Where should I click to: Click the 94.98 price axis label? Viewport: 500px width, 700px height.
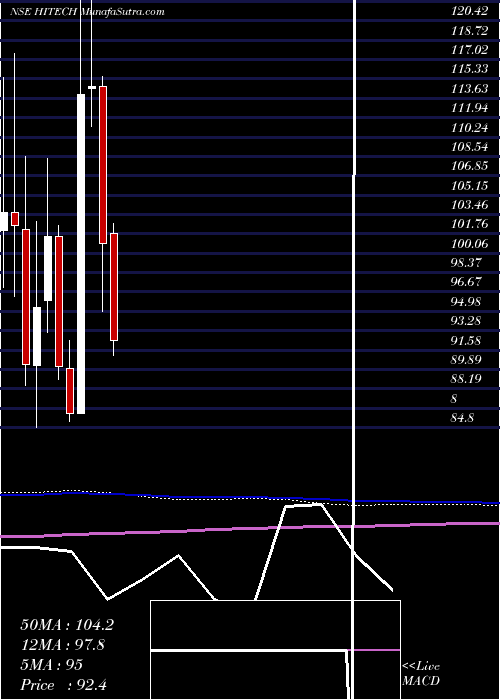pos(466,302)
